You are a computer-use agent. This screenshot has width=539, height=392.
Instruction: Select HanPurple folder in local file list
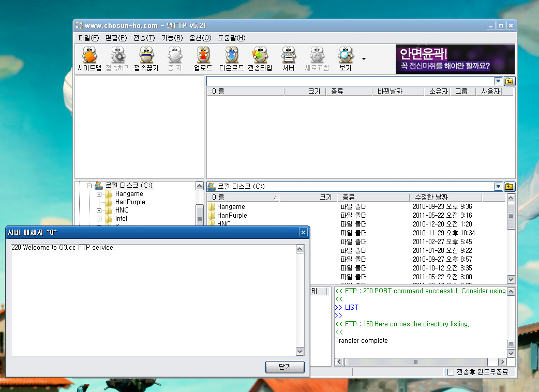[x=232, y=216]
